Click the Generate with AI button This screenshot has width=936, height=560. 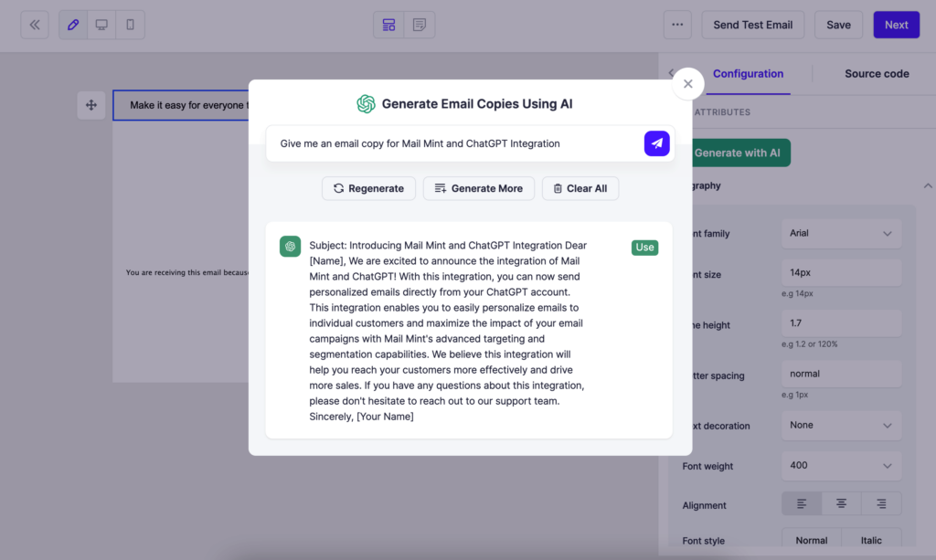(741, 153)
